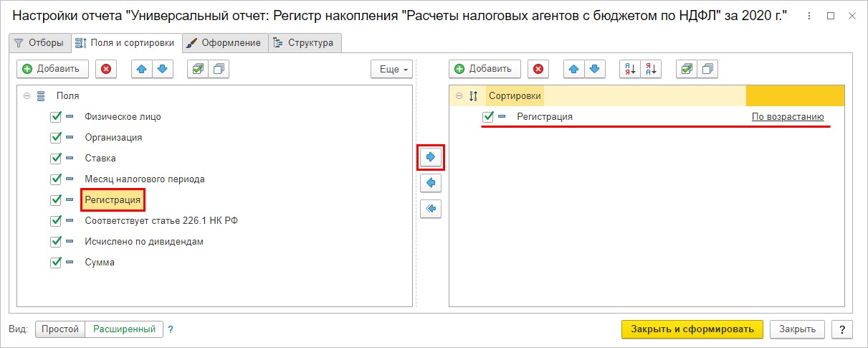Click the double left arrow to clear sortings

click(x=431, y=209)
